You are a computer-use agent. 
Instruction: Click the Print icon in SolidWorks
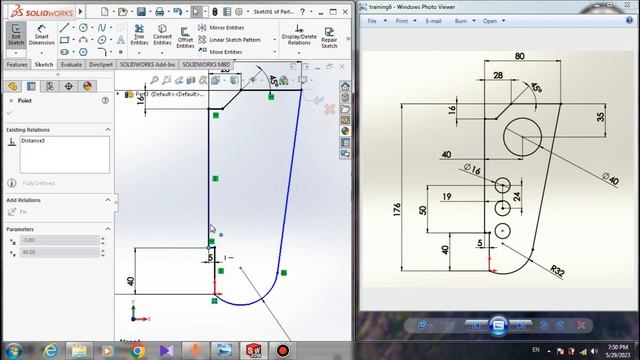[160, 12]
